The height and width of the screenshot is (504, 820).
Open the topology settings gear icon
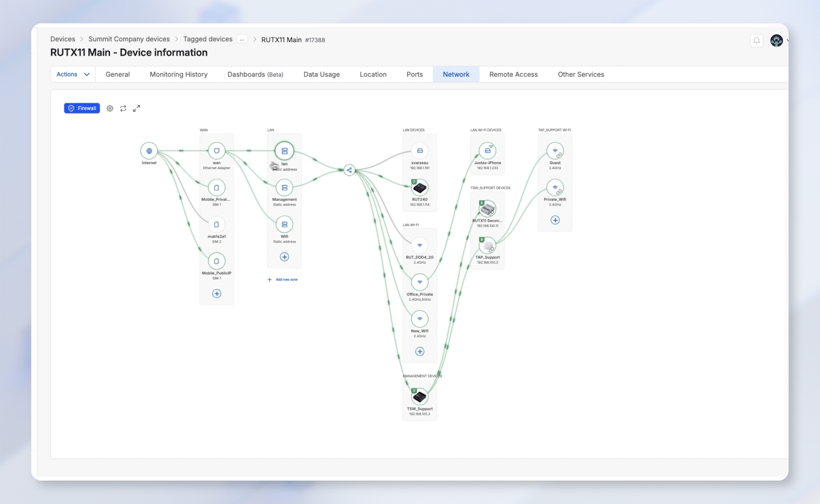click(110, 108)
